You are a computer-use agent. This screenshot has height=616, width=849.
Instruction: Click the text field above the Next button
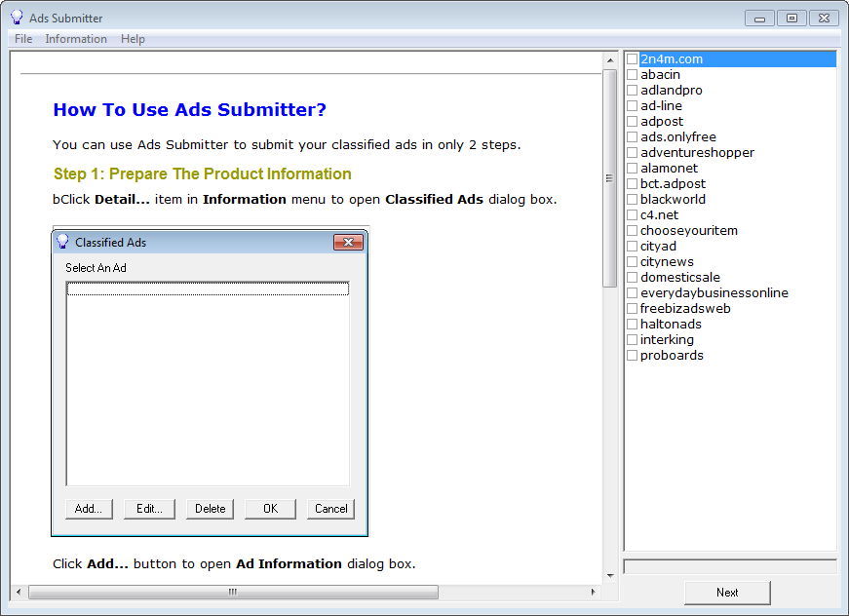(x=729, y=566)
